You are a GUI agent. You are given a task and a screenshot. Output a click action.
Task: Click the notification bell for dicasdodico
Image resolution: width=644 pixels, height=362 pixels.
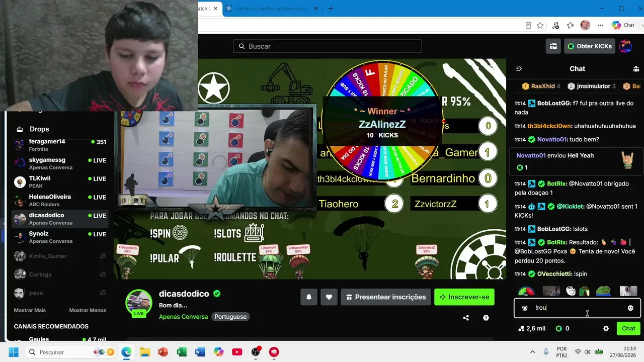(x=309, y=297)
